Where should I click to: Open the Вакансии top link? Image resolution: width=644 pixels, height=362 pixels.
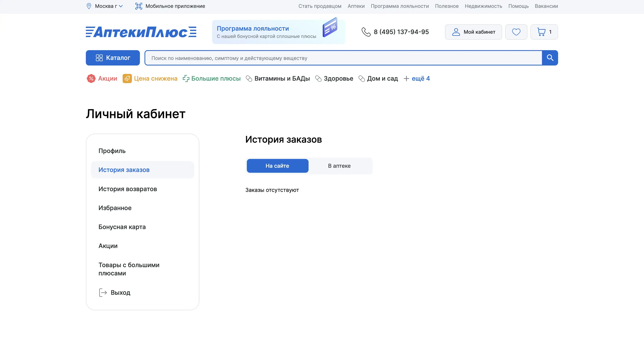click(x=546, y=6)
